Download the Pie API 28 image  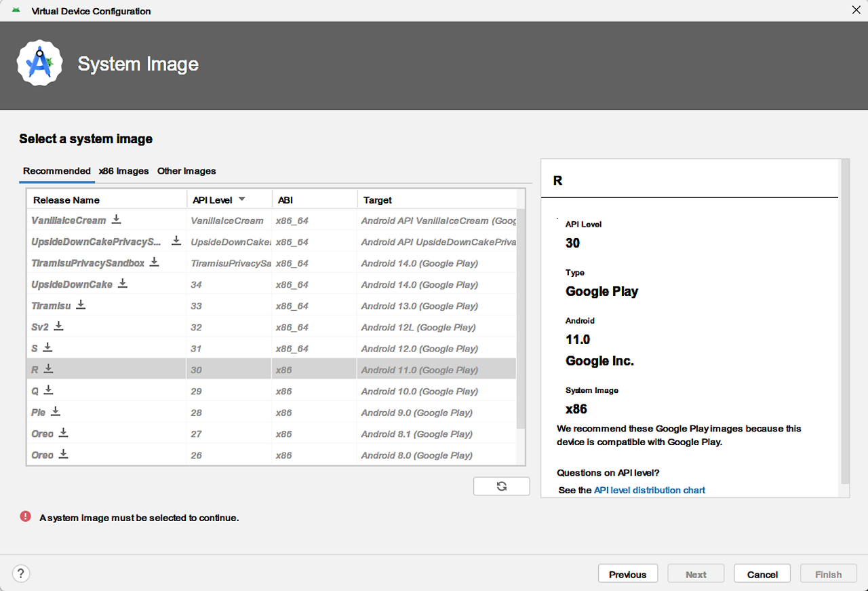[56, 411]
